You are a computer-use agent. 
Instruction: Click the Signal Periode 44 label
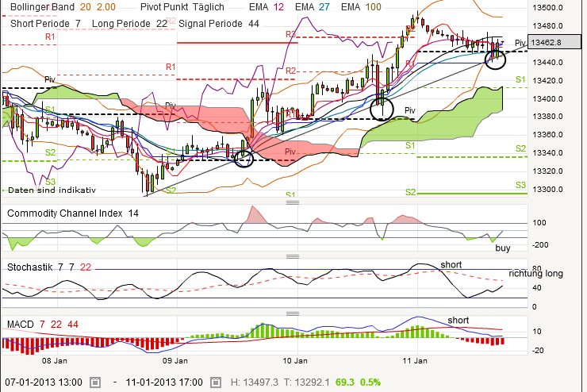coord(219,24)
